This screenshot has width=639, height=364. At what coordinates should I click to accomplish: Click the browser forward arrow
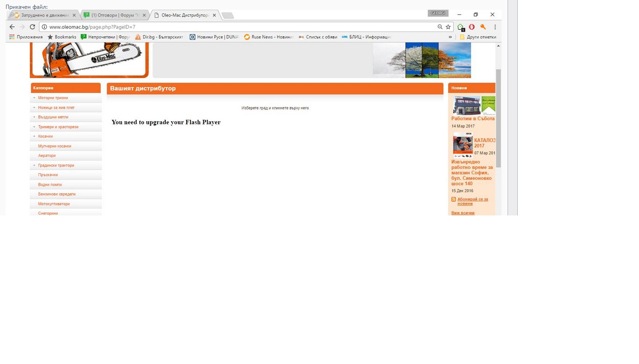(22, 27)
